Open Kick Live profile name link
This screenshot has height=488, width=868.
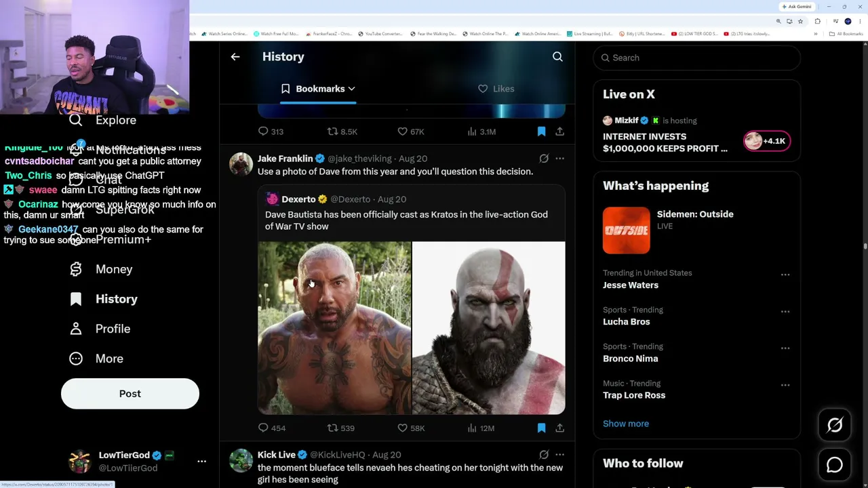[277, 455]
